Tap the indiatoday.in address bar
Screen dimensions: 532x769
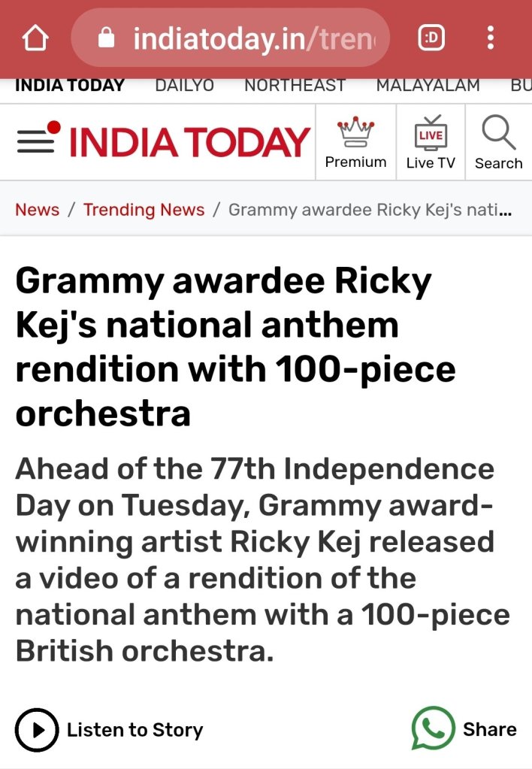point(252,38)
